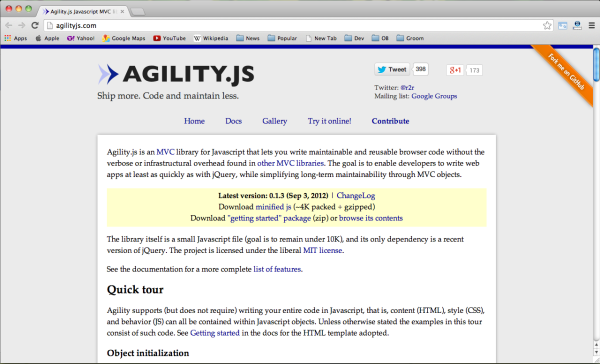This screenshot has height=364, width=600.
Task: Open the Google Groups mailing list link
Action: tap(434, 96)
